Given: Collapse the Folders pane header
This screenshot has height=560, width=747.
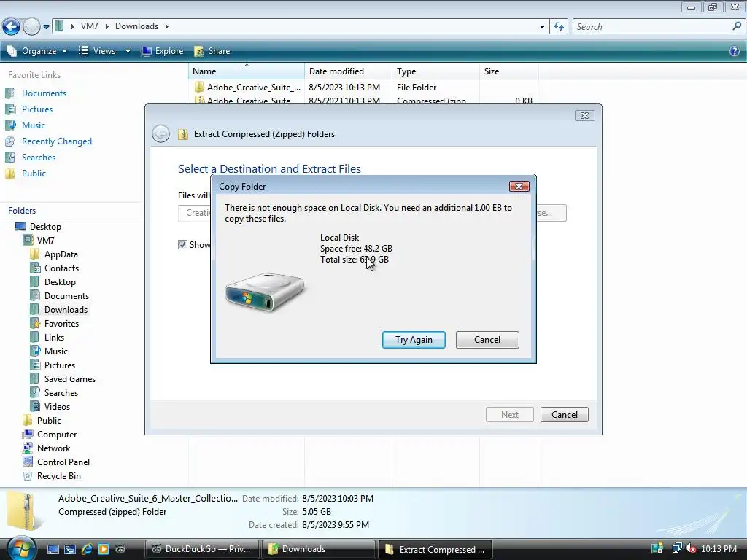Looking at the screenshot, I should [22, 211].
